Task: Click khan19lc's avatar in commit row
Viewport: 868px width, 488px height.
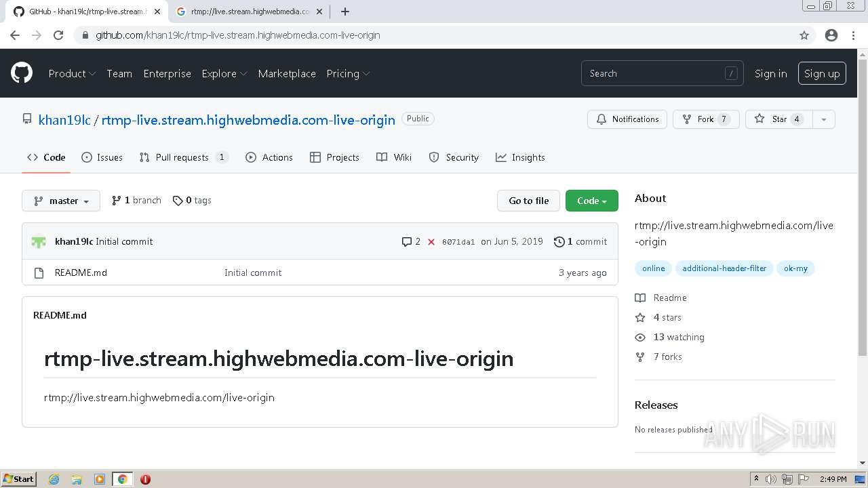Action: pyautogui.click(x=39, y=242)
